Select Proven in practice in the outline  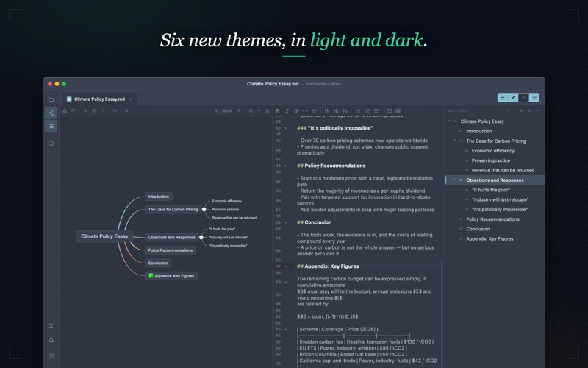(x=491, y=160)
